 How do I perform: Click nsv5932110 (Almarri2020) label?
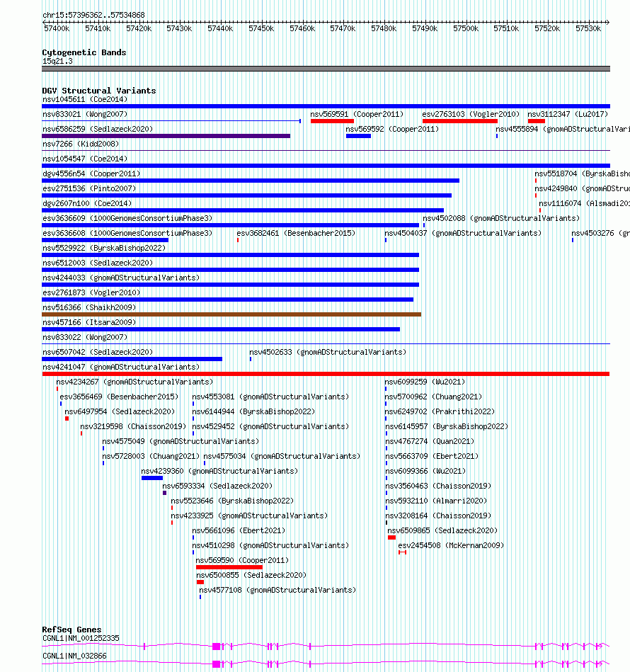437,501
